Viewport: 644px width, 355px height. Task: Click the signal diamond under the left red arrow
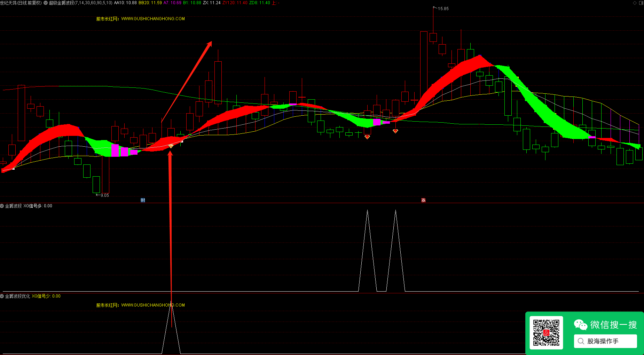[x=171, y=146]
